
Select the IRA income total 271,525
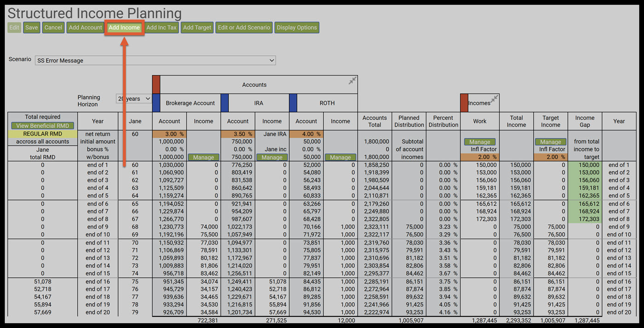276,320
